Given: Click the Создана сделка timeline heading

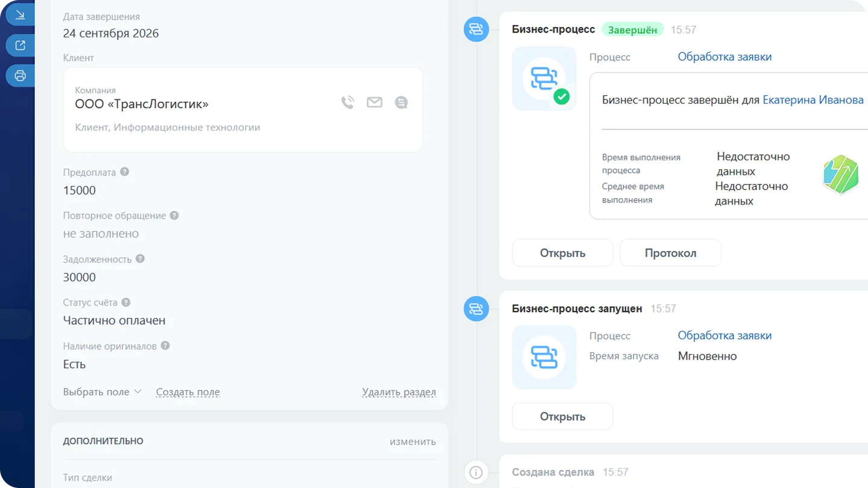Looking at the screenshot, I should coord(553,472).
